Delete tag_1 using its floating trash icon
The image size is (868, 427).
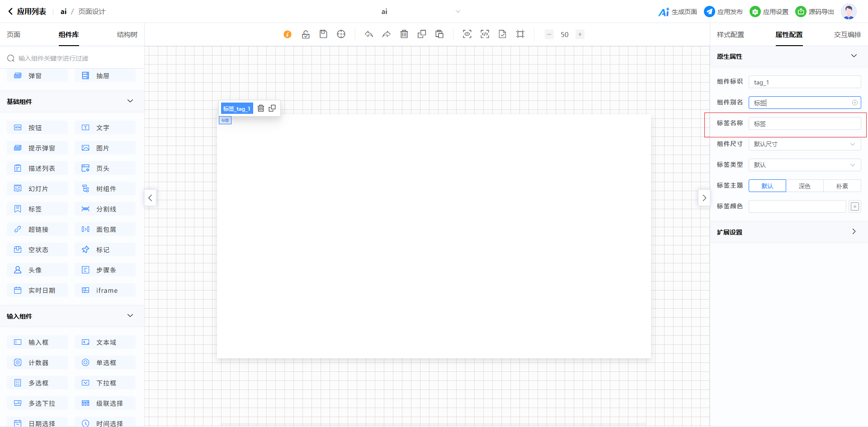pos(261,108)
